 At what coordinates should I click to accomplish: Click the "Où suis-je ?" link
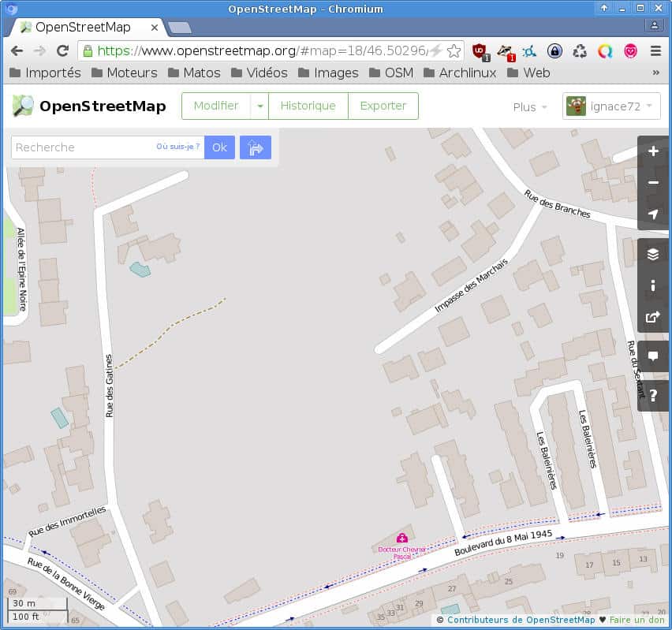[177, 147]
